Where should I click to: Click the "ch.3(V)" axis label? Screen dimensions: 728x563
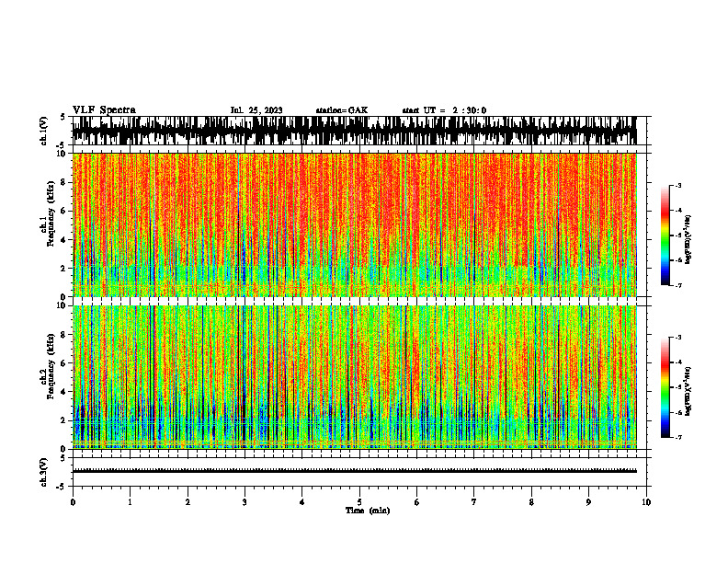[43, 472]
